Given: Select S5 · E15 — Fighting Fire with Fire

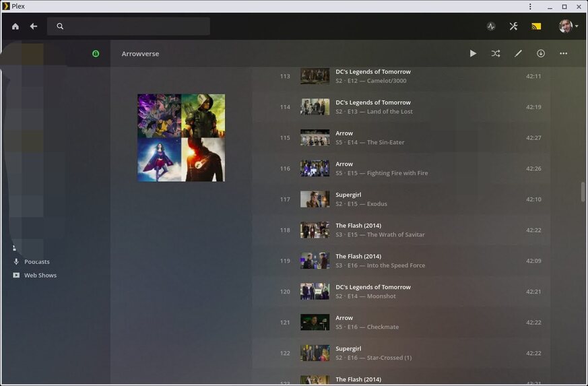Looking at the screenshot, I should 382,173.
